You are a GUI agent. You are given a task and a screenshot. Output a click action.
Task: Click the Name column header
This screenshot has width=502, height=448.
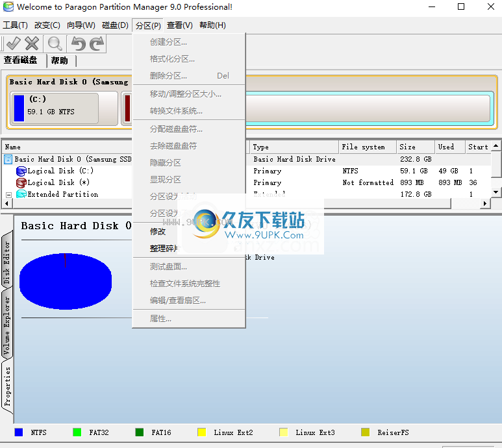68,147
